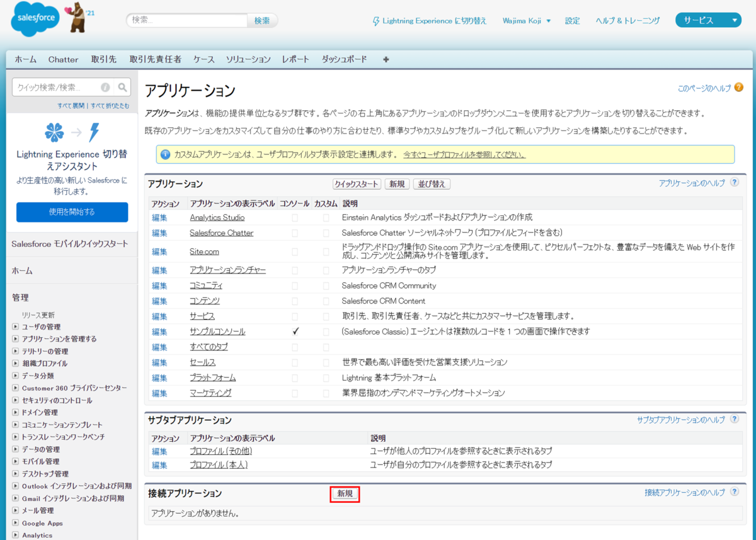Click the クイックスタート button
This screenshot has width=756, height=540.
[357, 184]
